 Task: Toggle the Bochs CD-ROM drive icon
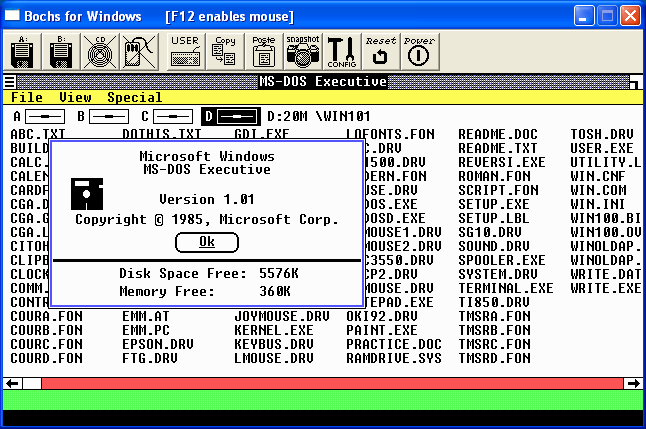point(100,52)
